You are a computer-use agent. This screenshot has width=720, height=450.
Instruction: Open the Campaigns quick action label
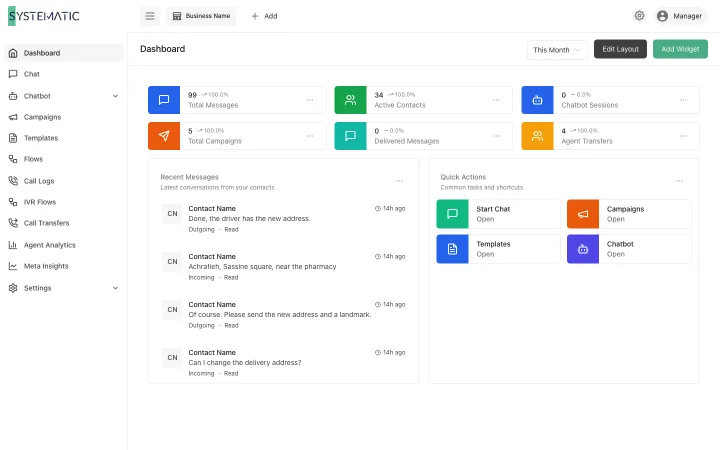[x=625, y=209]
